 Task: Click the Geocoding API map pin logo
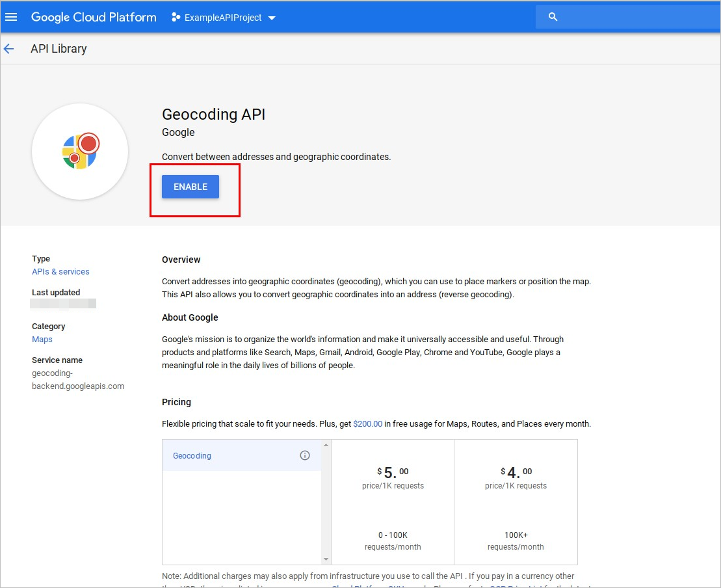(80, 152)
